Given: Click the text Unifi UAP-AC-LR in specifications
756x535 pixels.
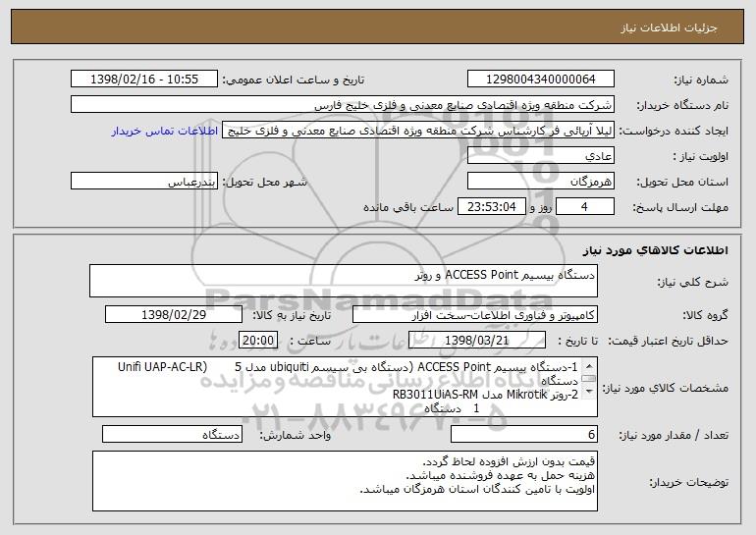Looking at the screenshot, I should [162, 367].
